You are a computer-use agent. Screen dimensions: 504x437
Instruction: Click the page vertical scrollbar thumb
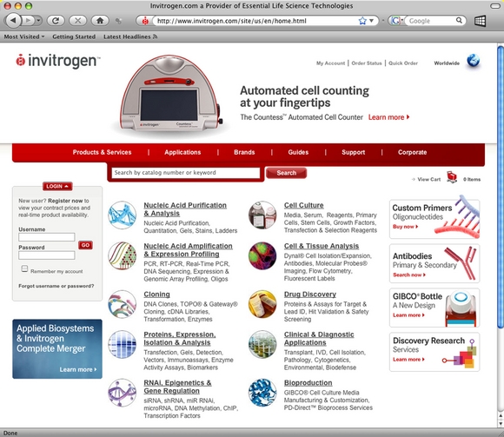coord(501,188)
